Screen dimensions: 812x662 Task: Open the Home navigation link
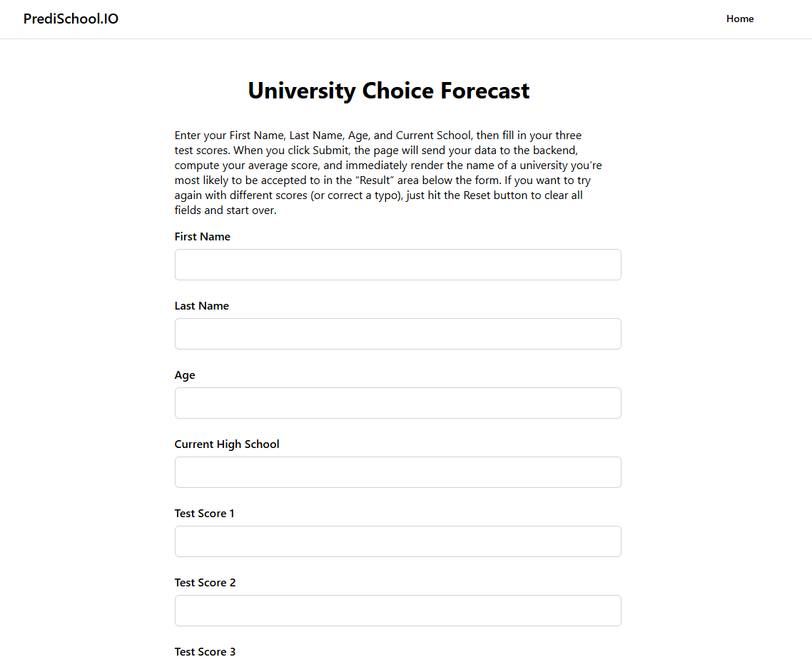point(740,19)
